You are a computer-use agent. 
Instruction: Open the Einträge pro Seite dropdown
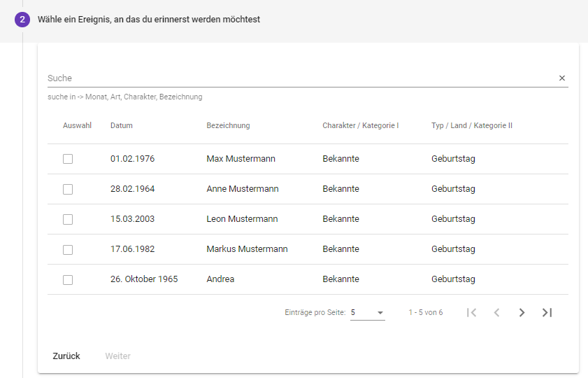[x=368, y=313]
